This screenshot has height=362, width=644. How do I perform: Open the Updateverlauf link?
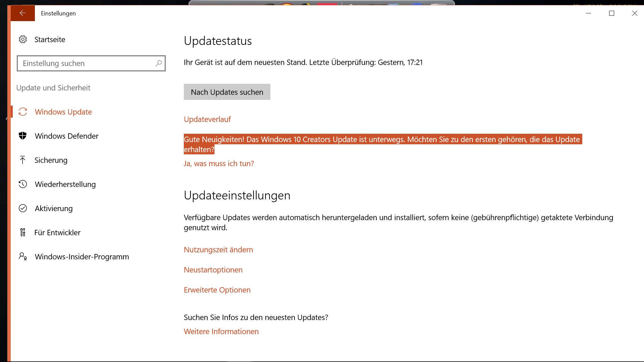207,119
